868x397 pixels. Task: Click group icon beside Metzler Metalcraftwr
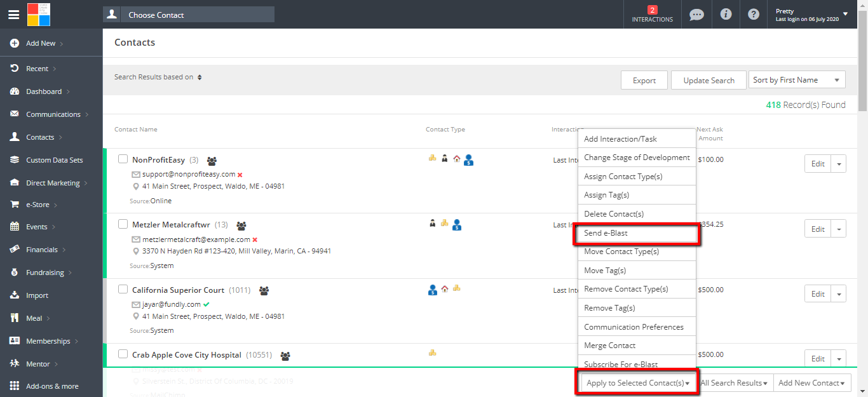pyautogui.click(x=241, y=225)
